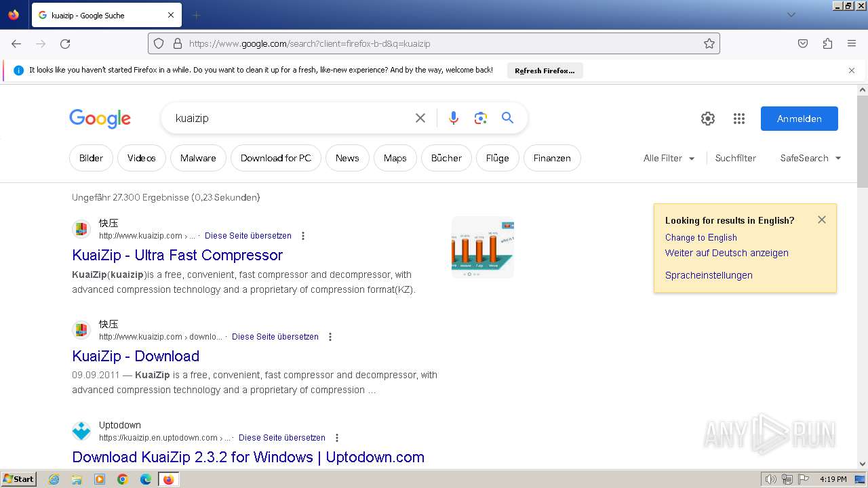Open Firefox extensions puzzle icon
This screenshot has height=488, width=868.
click(827, 43)
